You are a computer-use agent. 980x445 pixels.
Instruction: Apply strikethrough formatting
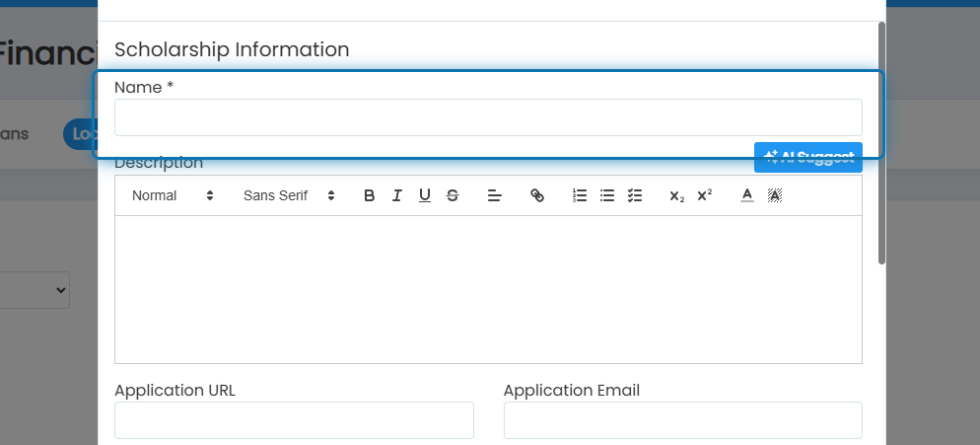[453, 196]
